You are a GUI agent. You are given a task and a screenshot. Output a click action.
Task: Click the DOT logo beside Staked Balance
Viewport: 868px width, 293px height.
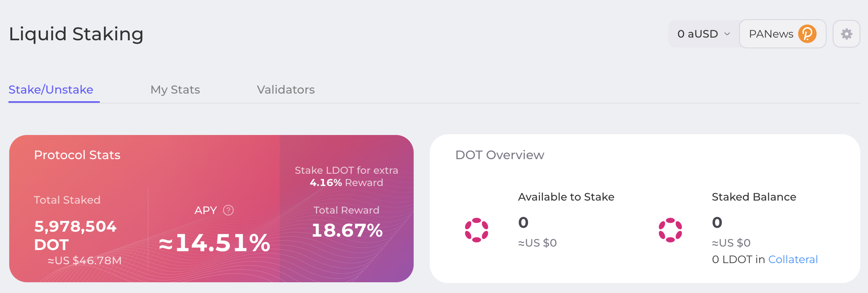[x=670, y=230]
